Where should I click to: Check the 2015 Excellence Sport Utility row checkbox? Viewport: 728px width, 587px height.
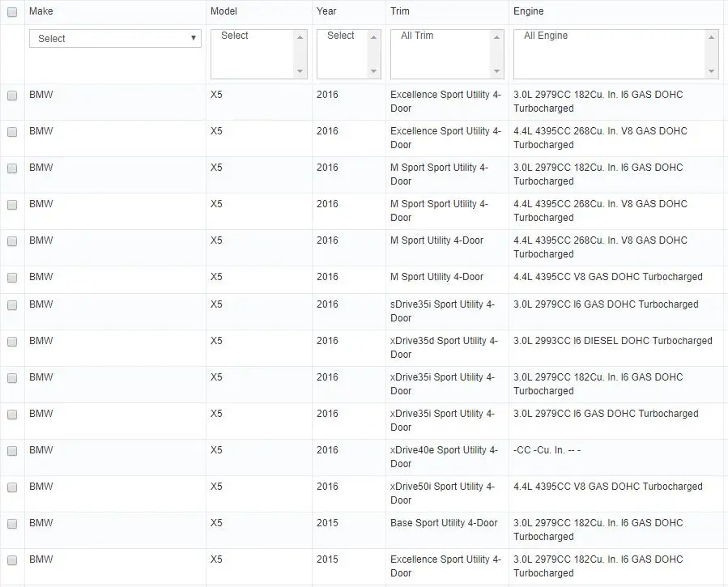point(12,560)
